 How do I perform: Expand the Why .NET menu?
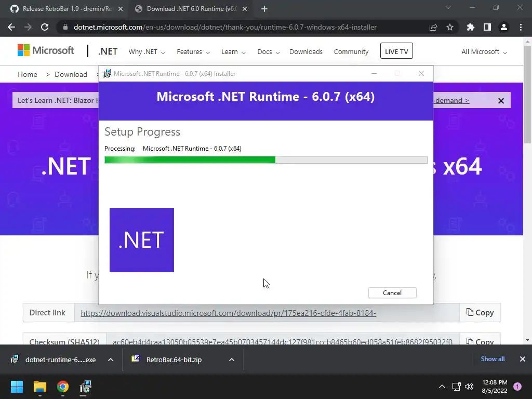[147, 52]
